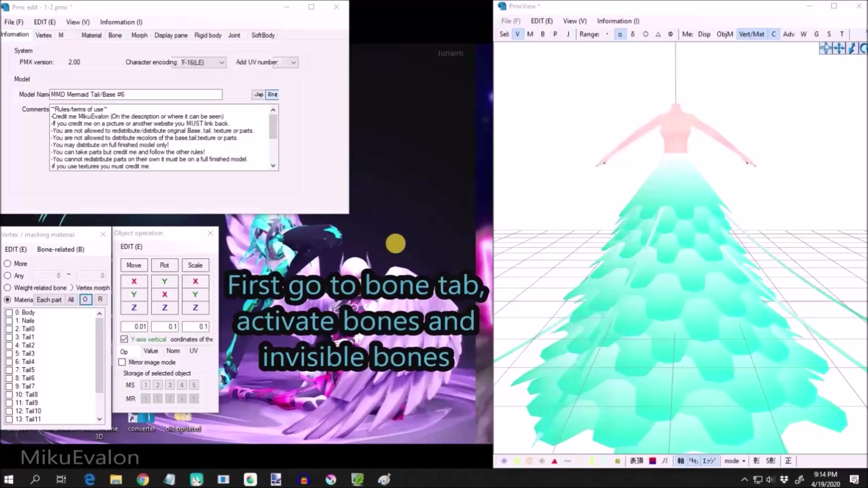868x488 pixels.
Task: Enable the rectangle range selection icon
Action: [620, 34]
